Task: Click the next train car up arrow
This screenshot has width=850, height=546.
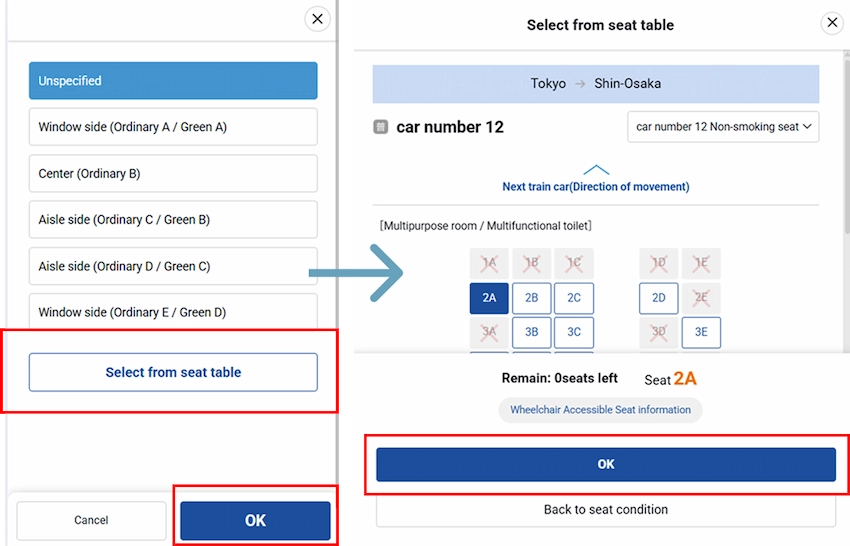Action: (x=596, y=170)
